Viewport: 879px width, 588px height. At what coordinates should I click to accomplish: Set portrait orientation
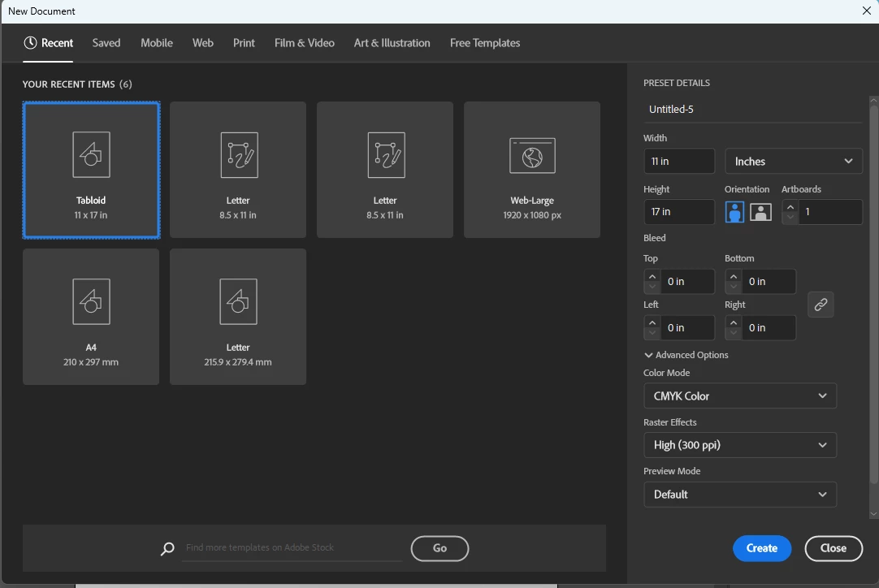tap(734, 212)
